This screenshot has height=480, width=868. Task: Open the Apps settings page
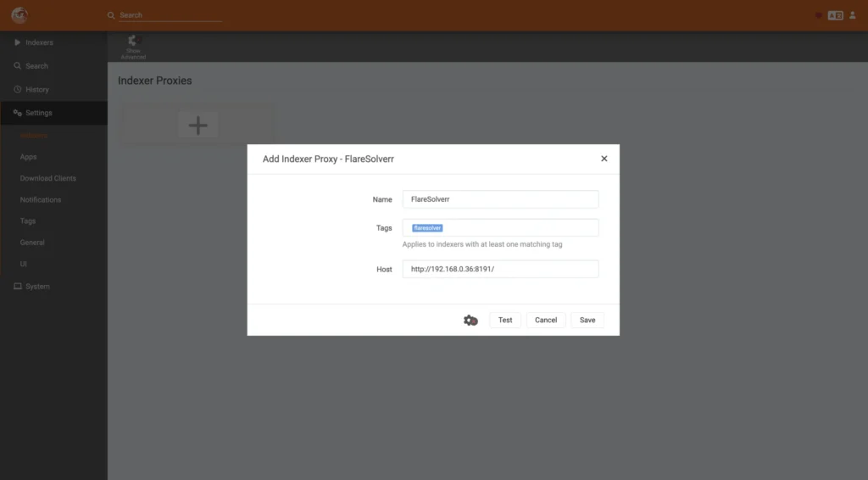click(x=28, y=157)
